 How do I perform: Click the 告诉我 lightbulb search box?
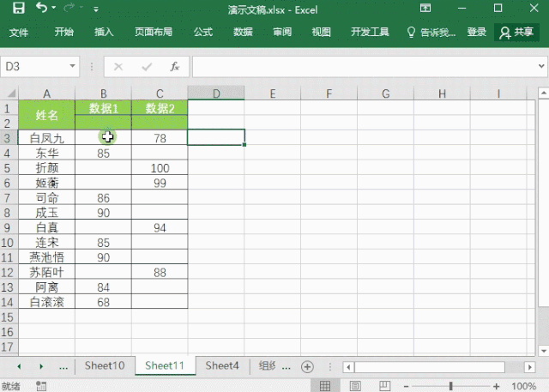431,33
